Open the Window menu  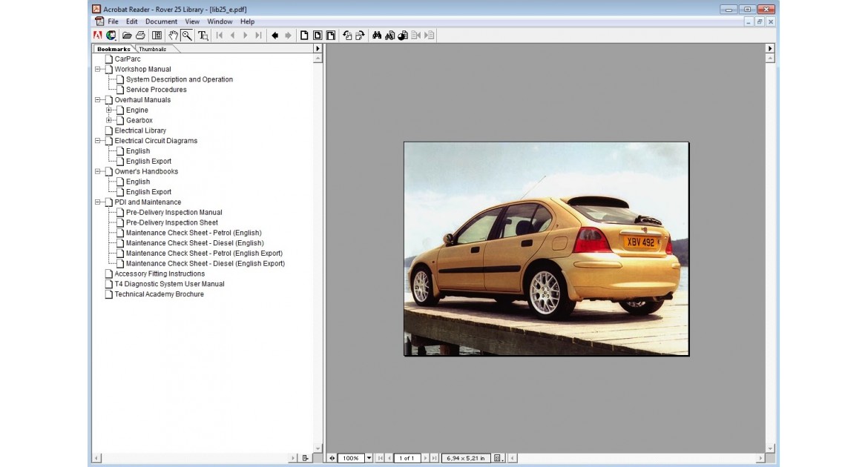(220, 21)
